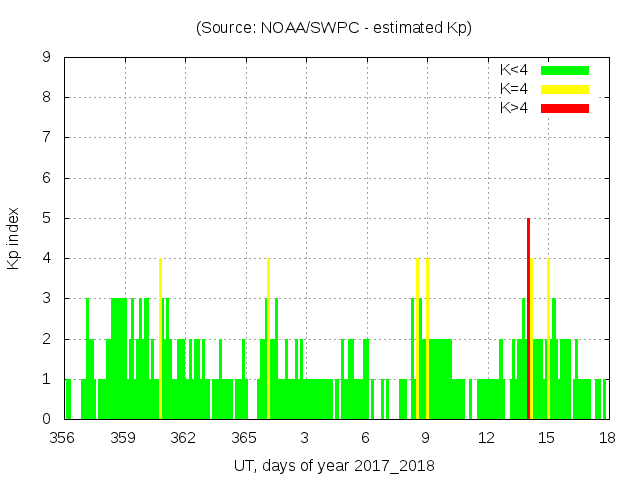This screenshot has height=480, width=640.
Task: Click the 'UT, days of year 2017_2018' label
Action: tap(334, 466)
